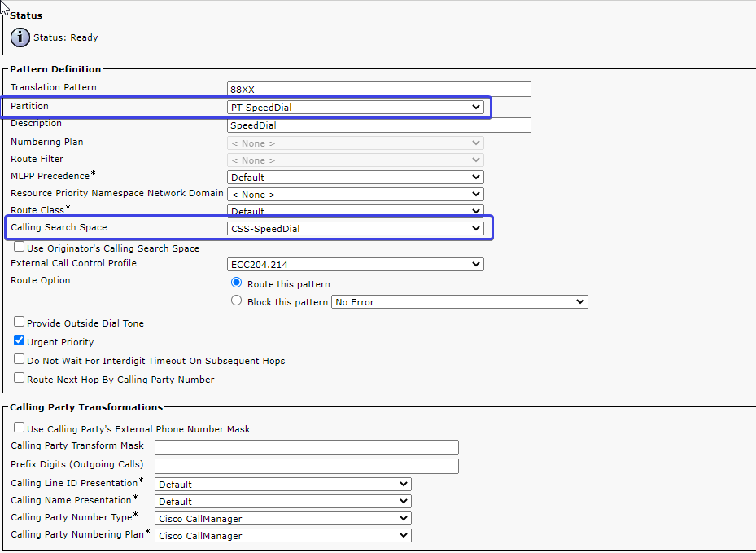Click the Translation Pattern field
756x553 pixels.
[379, 90]
